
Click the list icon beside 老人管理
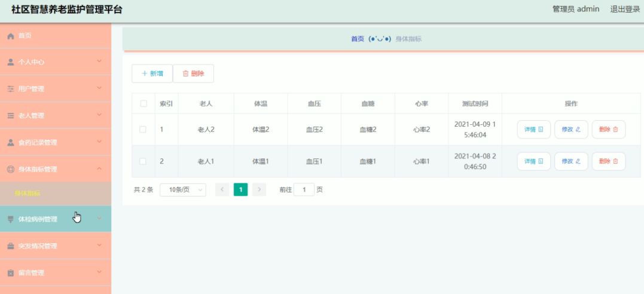(11, 116)
